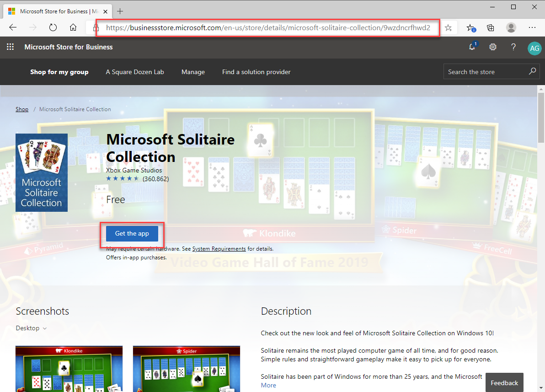Click the page vertical scrollbar thumb
This screenshot has height=392, width=545.
[541, 117]
